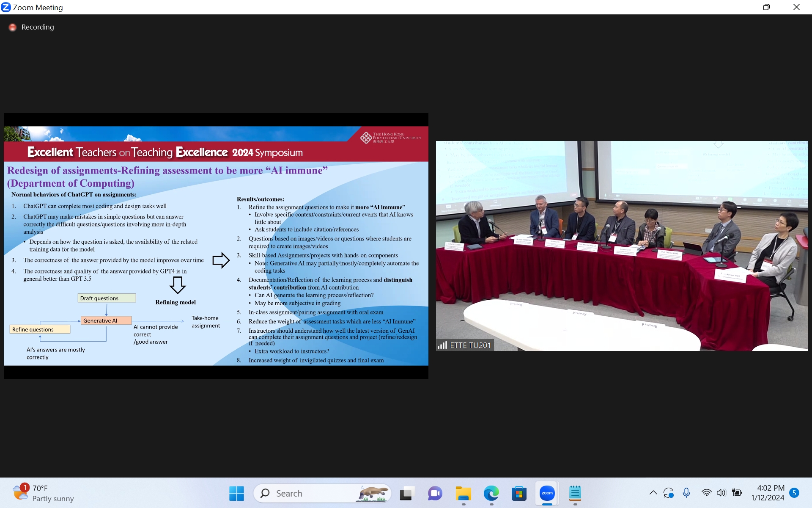This screenshot has height=508, width=812.
Task: Launch Microsoft Edge from the taskbar
Action: (491, 493)
